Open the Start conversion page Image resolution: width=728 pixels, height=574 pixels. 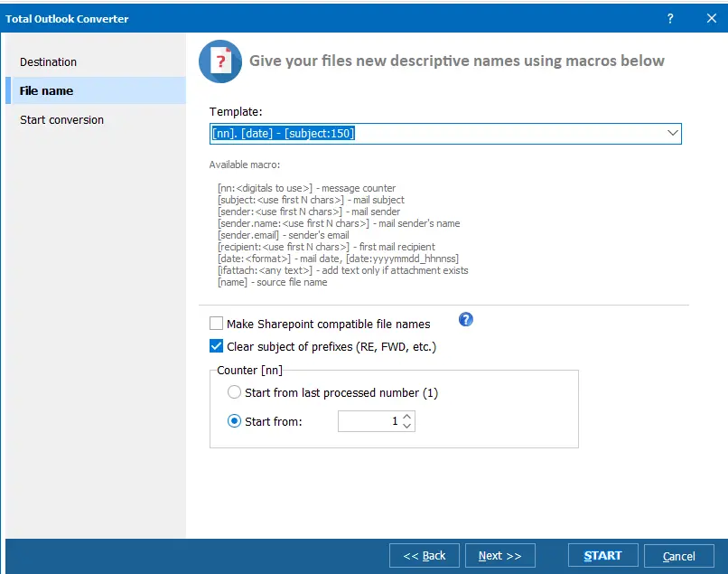pos(61,119)
